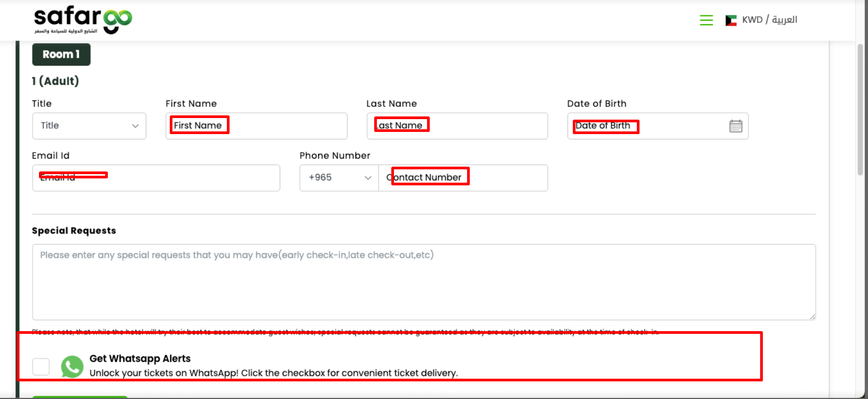Click the KWD currency selector
The image size is (868, 399).
coord(752,20)
